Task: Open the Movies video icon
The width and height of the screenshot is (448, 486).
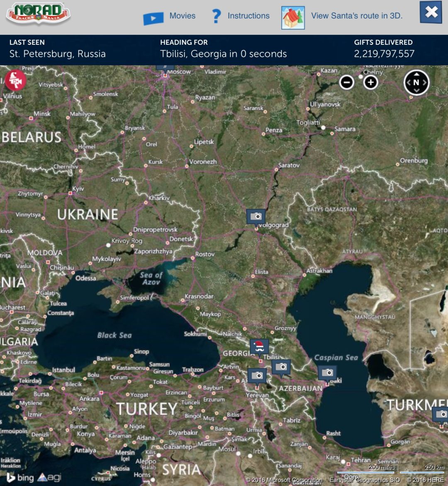Action: pos(153,18)
